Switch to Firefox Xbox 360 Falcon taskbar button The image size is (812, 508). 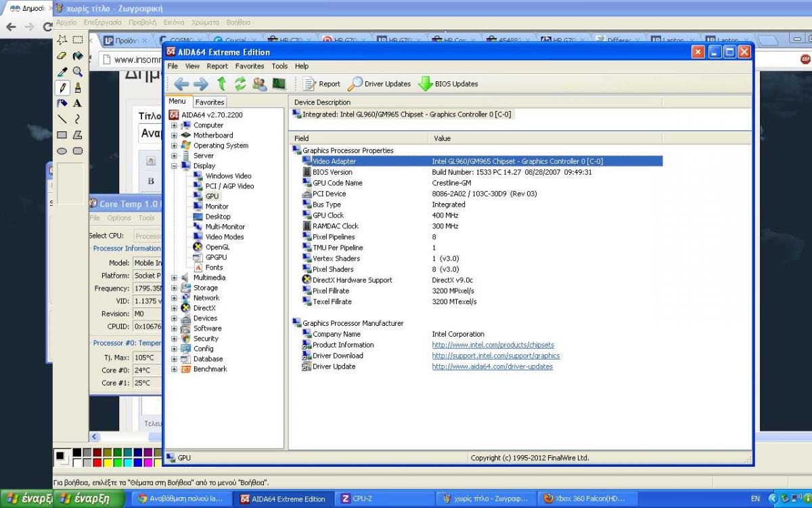click(587, 499)
